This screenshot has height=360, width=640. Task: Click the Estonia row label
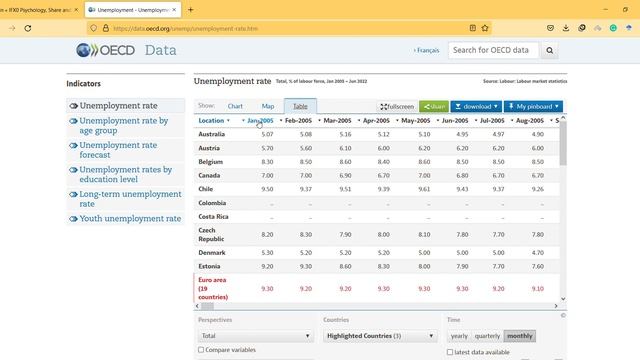tap(209, 267)
